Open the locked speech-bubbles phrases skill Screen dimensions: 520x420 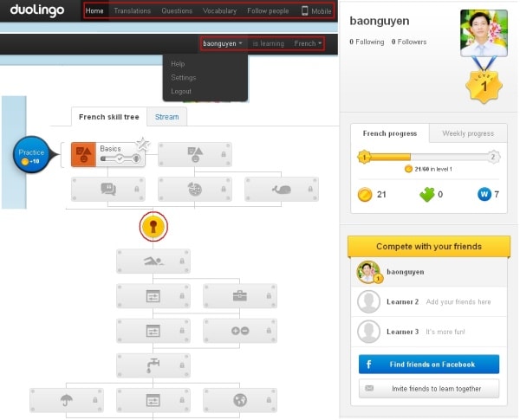point(108,189)
